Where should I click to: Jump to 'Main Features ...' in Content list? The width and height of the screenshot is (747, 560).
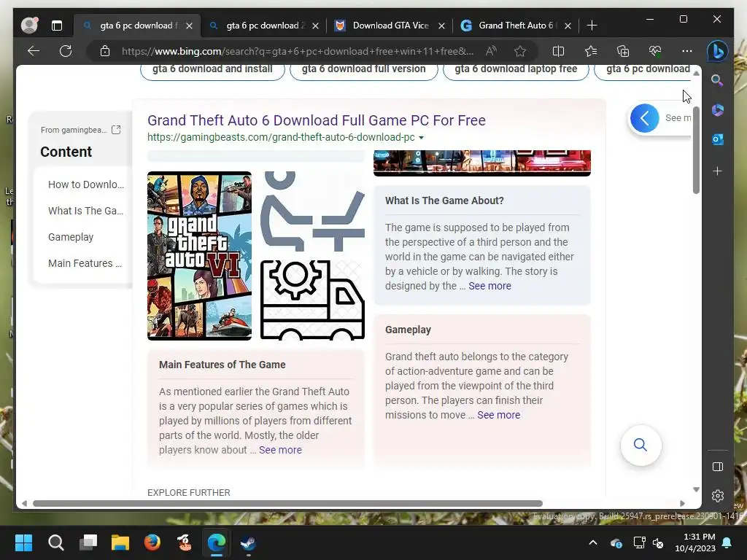coord(85,262)
